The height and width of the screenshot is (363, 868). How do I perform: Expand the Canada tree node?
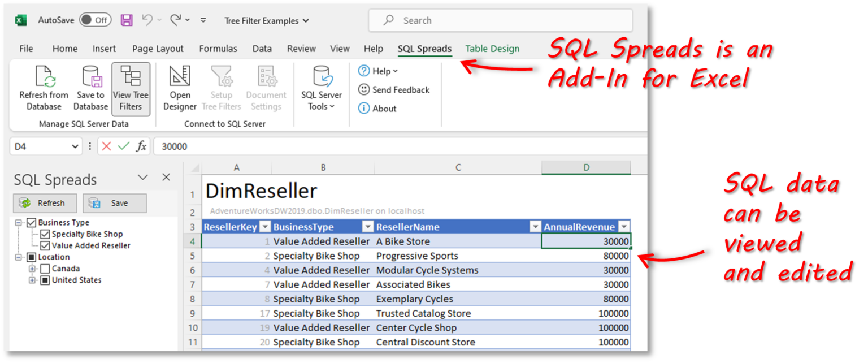(x=33, y=268)
